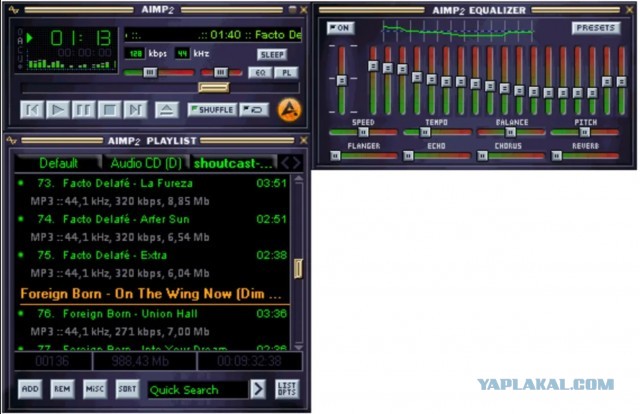
Task: Toggle the Repeat button beside SHUFFLE
Action: 253,110
